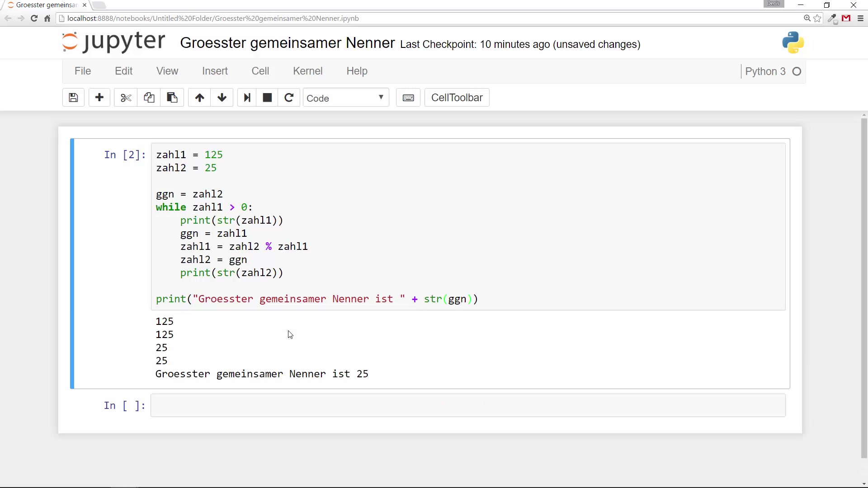Click the page vertical scrollbar
Screen dimensions: 868x488
click(x=864, y=289)
